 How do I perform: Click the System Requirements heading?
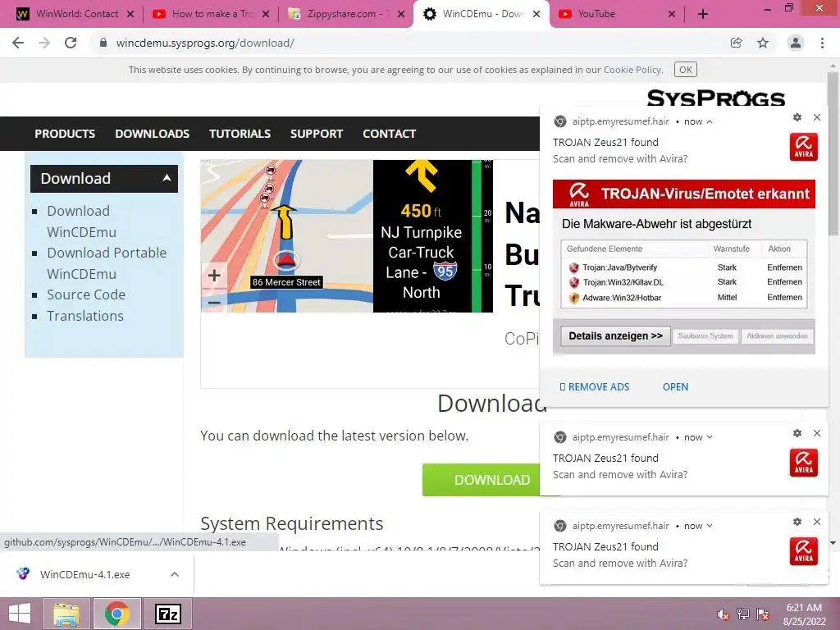(x=291, y=523)
